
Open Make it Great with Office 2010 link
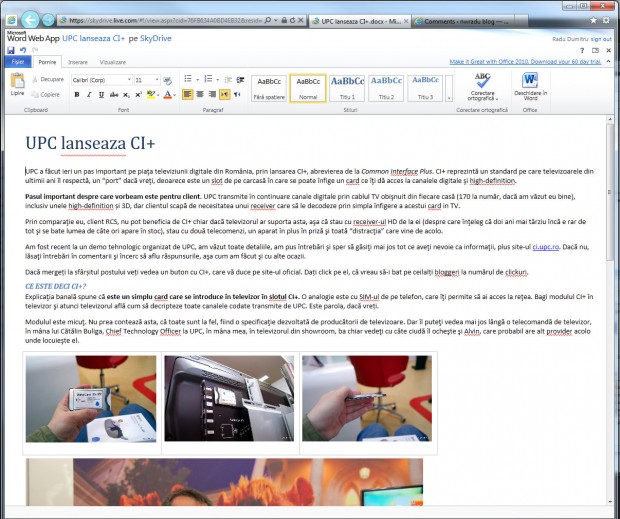[525, 62]
